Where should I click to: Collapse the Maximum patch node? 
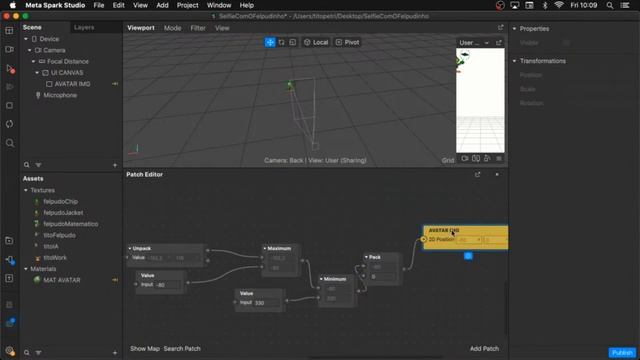(264, 248)
